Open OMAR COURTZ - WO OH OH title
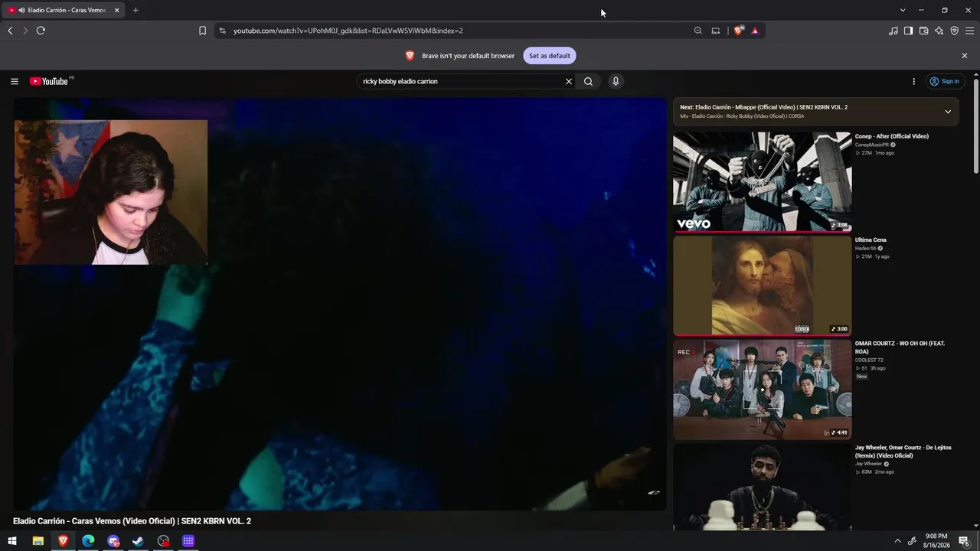 pos(900,347)
